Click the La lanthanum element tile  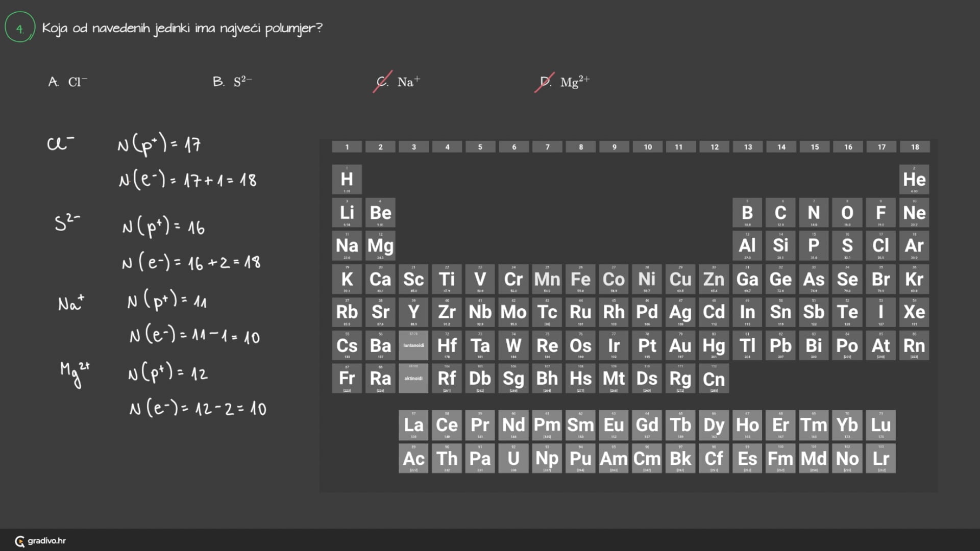(413, 425)
